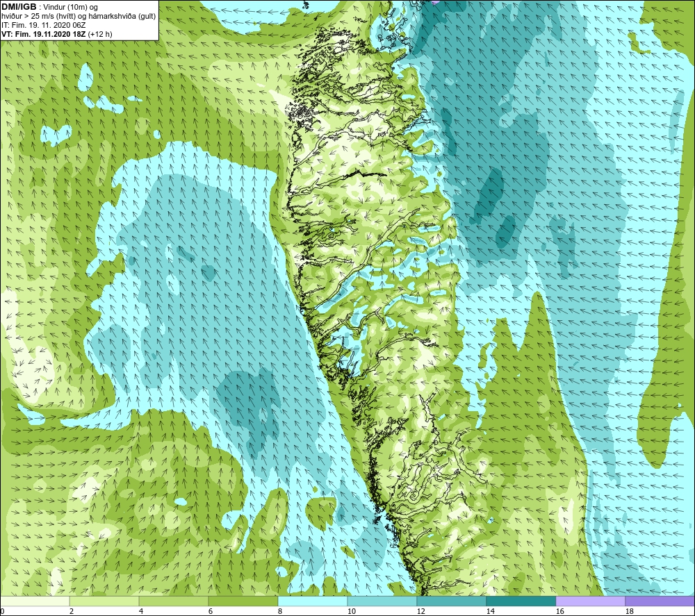
Task: Click the legend label '12'
Action: click(420, 611)
